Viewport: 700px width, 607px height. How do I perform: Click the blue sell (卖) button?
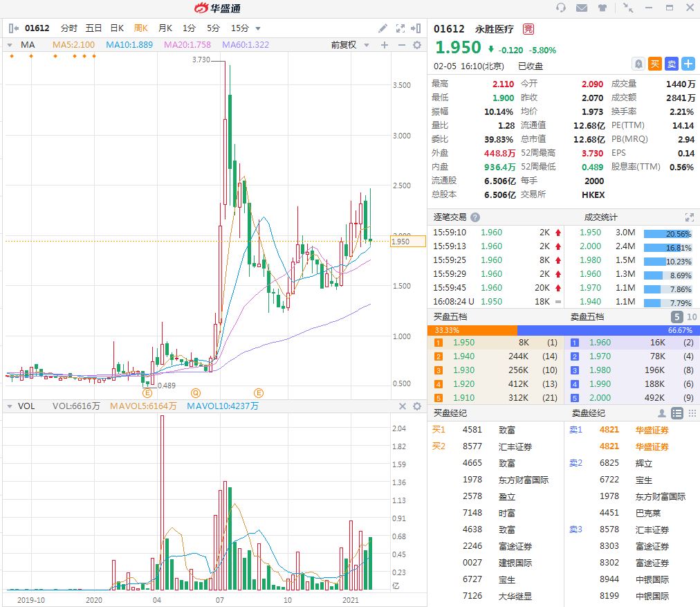click(x=672, y=64)
